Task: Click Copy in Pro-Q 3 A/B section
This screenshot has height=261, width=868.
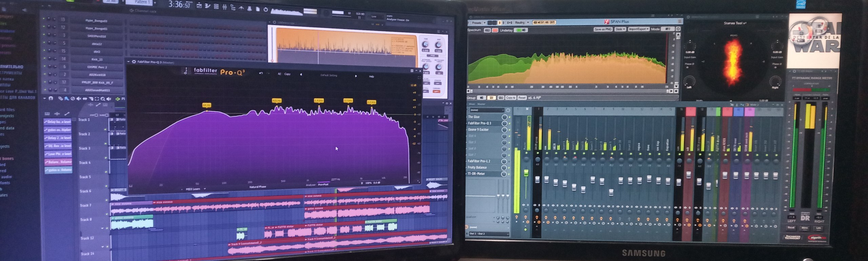Action: click(x=288, y=74)
